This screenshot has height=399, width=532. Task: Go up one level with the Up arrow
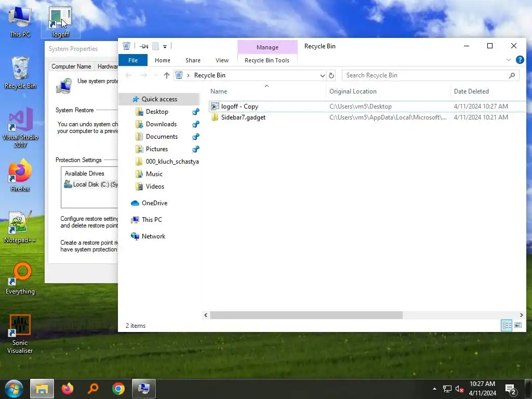point(167,75)
